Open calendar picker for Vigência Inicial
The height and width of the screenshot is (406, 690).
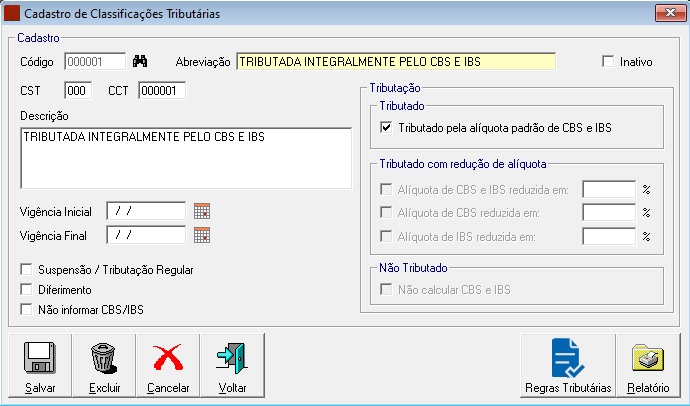click(x=202, y=211)
